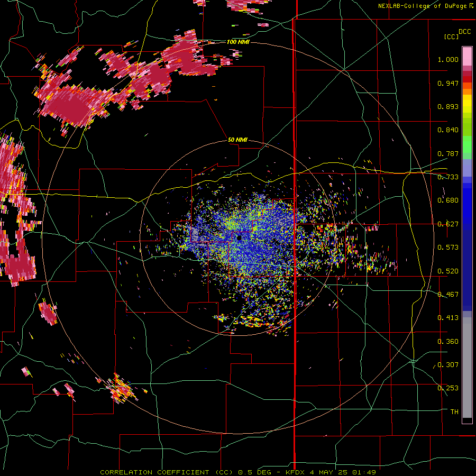The width and height of the screenshot is (476, 476).
Task: Click the 0.413 color scale label
Action: 448,318
